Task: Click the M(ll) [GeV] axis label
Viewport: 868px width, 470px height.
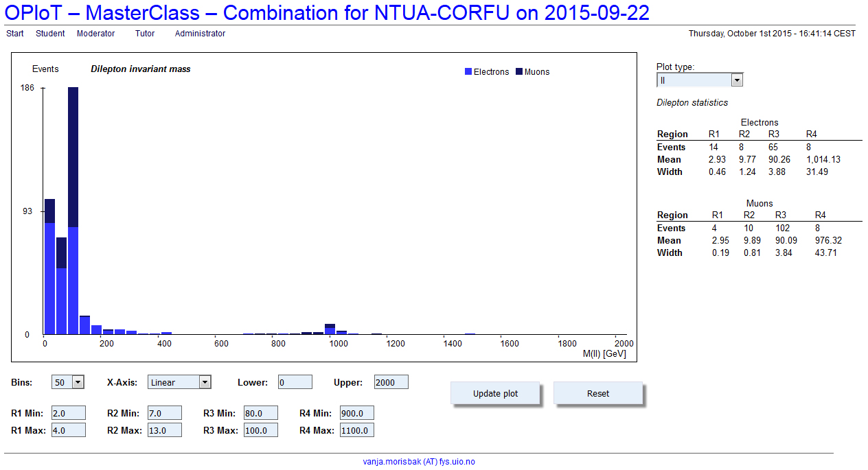Action: pos(604,353)
